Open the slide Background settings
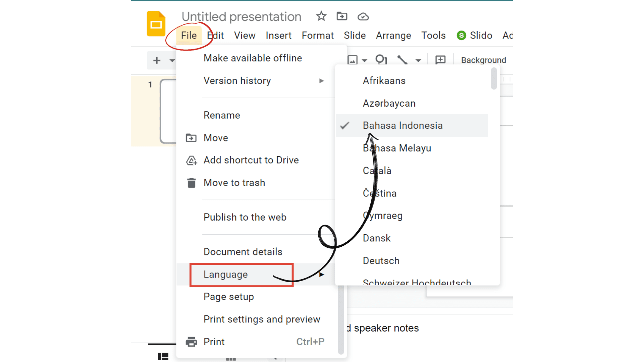The image size is (644, 362). (x=484, y=60)
